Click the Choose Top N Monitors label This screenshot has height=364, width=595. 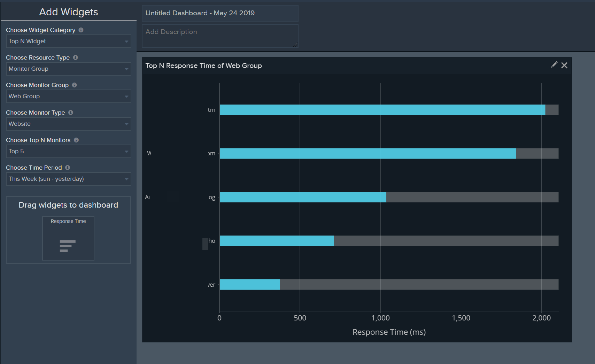[x=38, y=140]
